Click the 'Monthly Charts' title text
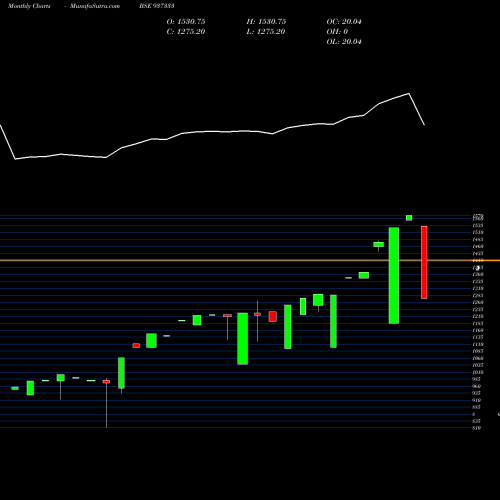Image resolution: width=500 pixels, height=500 pixels. 29,6
